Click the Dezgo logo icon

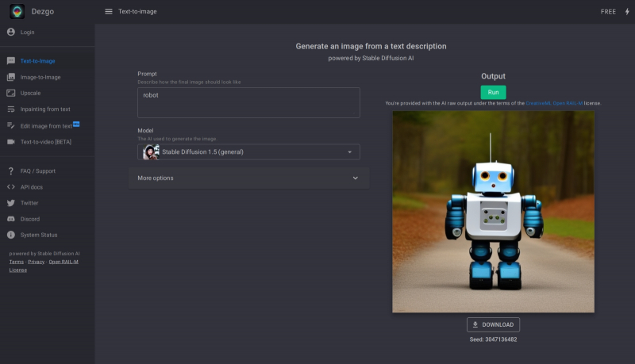pos(17,11)
